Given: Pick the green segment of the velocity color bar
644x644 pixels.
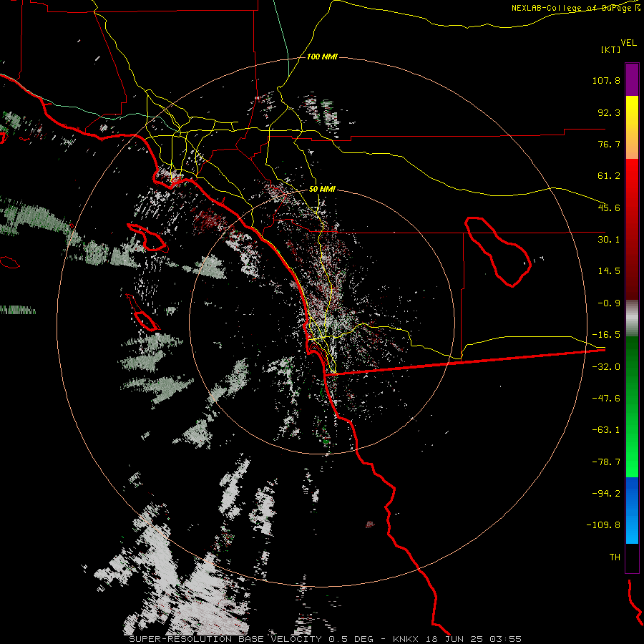Looking at the screenshot, I should [632, 406].
